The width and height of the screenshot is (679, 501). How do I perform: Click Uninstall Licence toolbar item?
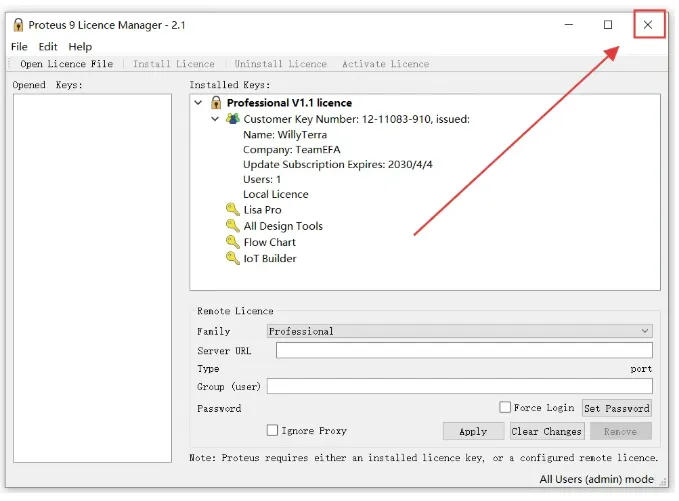(x=280, y=64)
